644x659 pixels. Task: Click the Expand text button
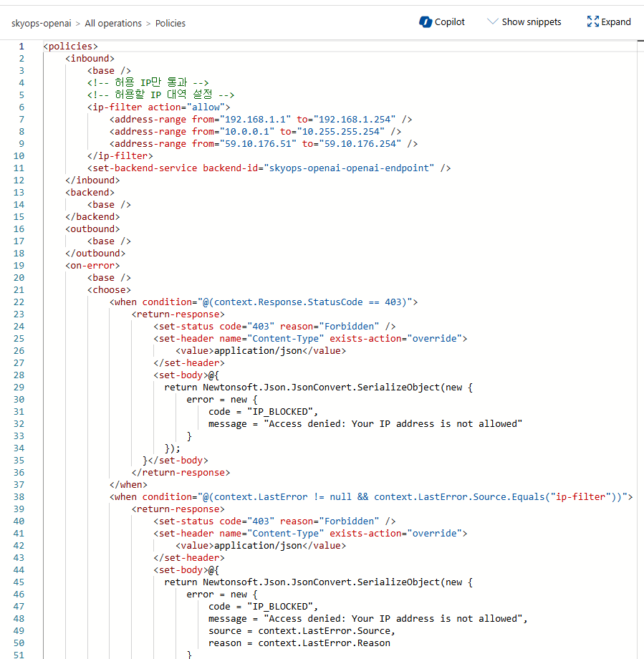click(x=616, y=22)
